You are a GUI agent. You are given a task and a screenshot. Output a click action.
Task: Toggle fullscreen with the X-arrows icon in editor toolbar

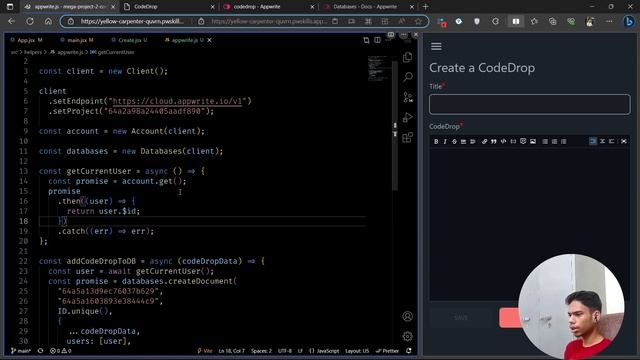coord(624,142)
